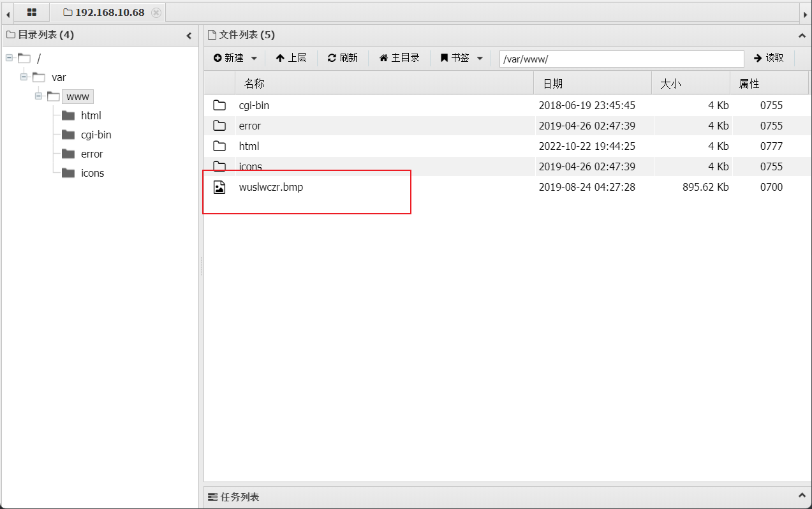
Task: Sort by 日期 column header
Action: (593, 83)
